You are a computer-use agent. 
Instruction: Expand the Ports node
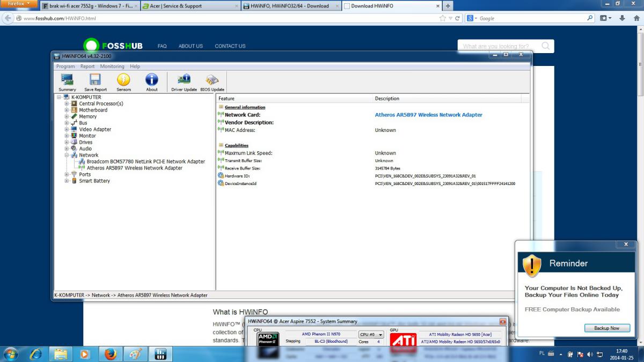click(x=67, y=174)
